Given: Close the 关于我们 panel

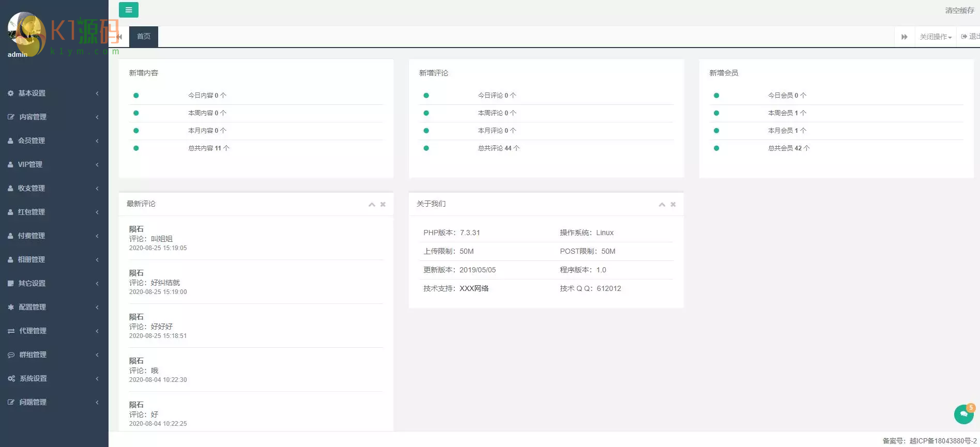Looking at the screenshot, I should click(673, 204).
